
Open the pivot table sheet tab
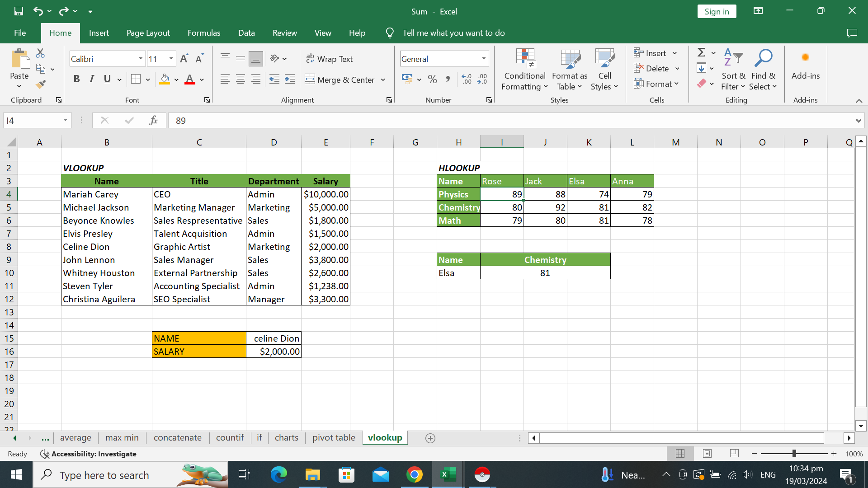(334, 437)
